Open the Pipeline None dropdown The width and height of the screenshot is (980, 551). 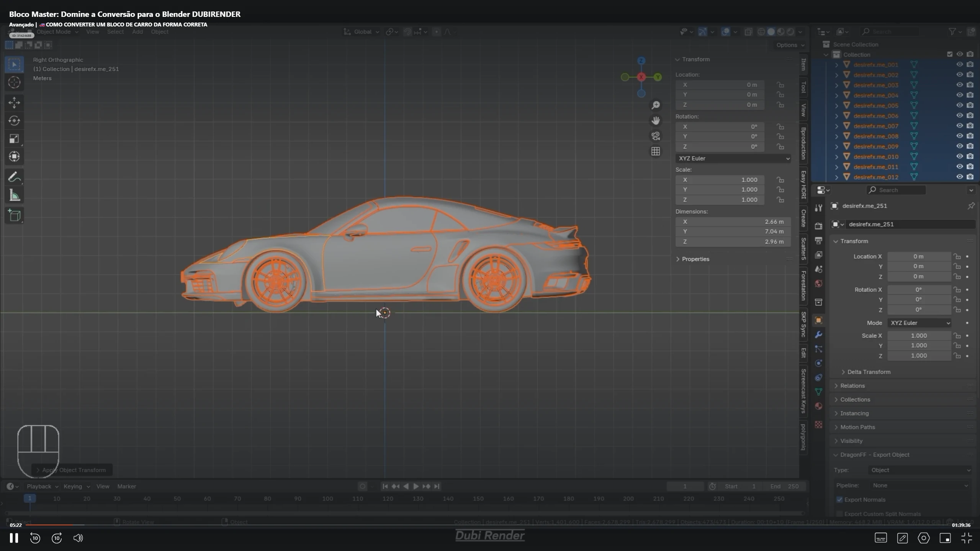920,485
